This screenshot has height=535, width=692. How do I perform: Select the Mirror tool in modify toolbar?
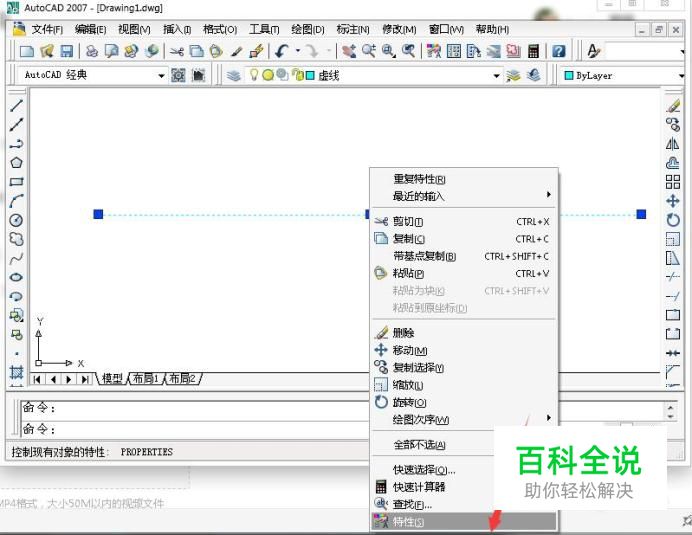[673, 143]
